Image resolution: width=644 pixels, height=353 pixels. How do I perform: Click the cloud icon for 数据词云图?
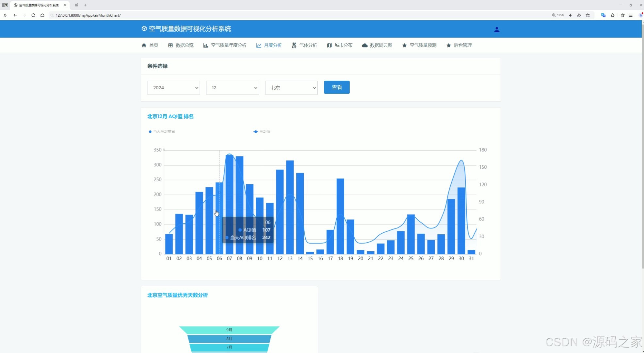pos(365,45)
